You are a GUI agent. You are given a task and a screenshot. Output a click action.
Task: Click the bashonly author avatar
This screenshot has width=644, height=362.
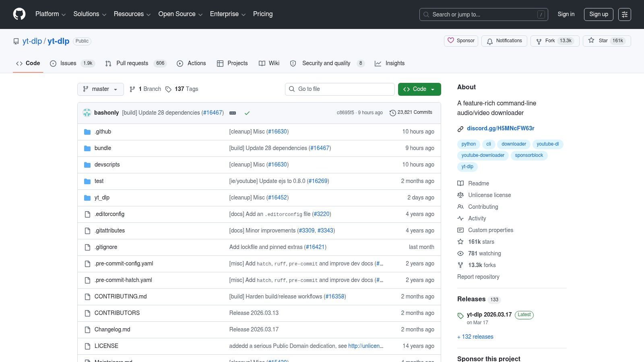click(x=87, y=113)
